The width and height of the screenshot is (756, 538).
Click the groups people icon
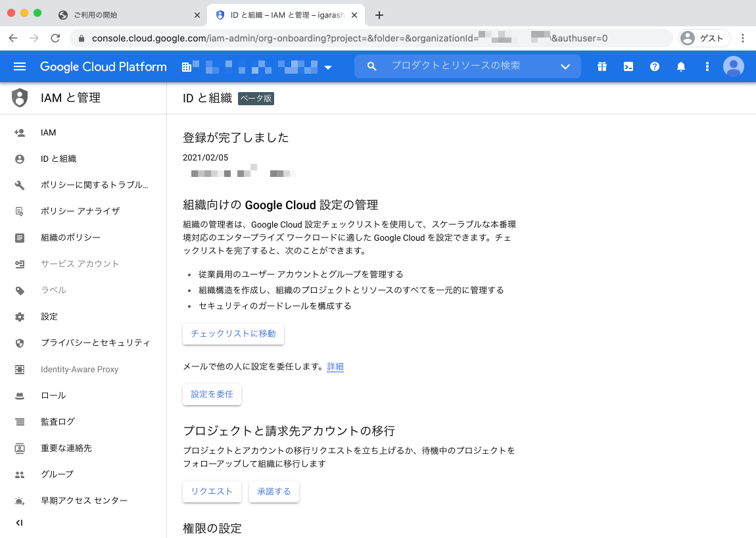(20, 475)
